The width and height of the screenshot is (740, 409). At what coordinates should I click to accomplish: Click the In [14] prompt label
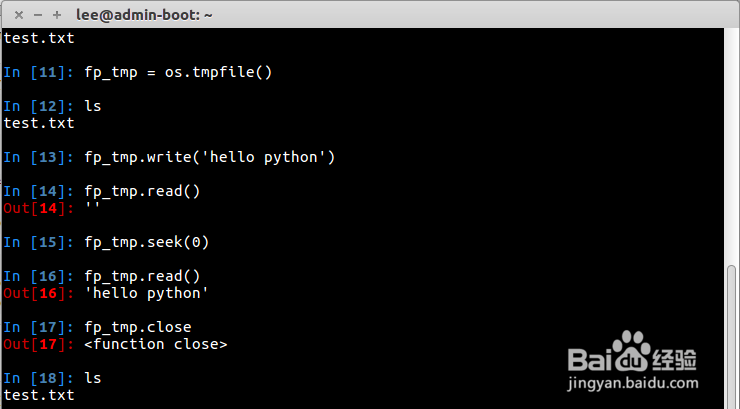39,191
